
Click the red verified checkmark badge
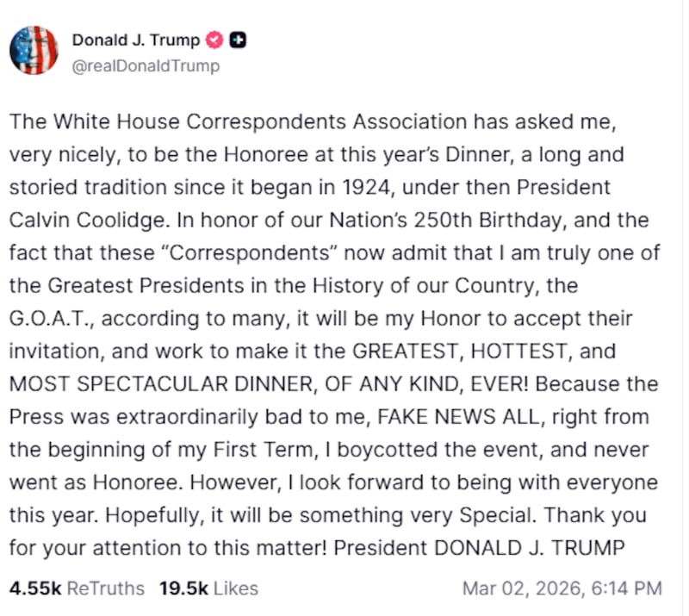coord(216,40)
